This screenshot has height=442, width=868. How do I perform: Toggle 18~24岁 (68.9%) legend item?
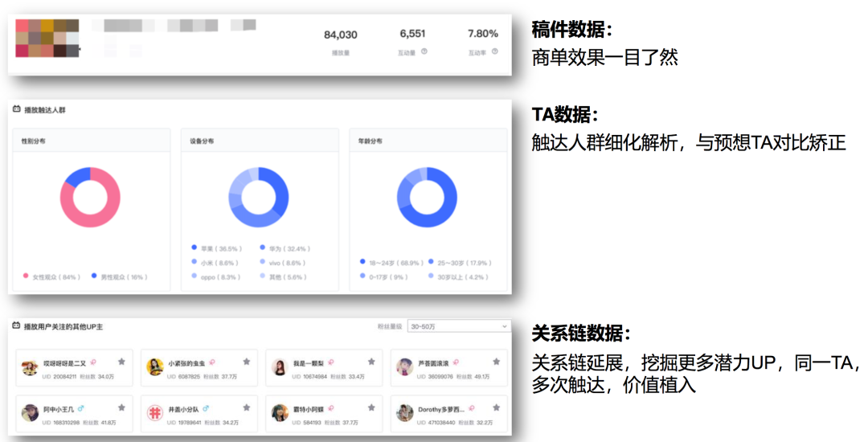click(391, 262)
